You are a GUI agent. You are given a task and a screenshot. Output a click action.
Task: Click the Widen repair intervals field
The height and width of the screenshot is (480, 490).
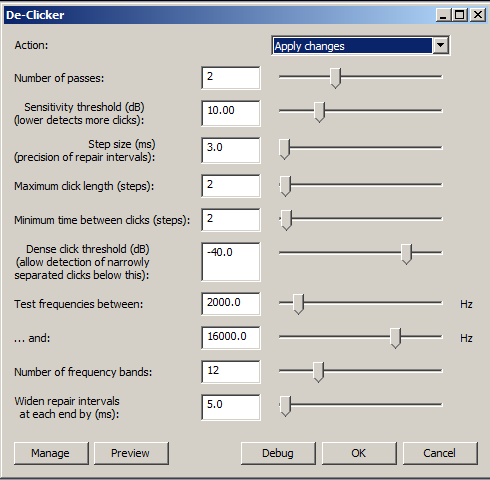[231, 407]
